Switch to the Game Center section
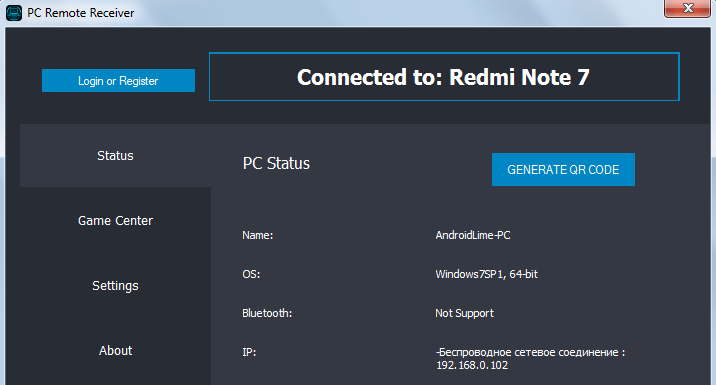This screenshot has width=716, height=385. tap(115, 221)
